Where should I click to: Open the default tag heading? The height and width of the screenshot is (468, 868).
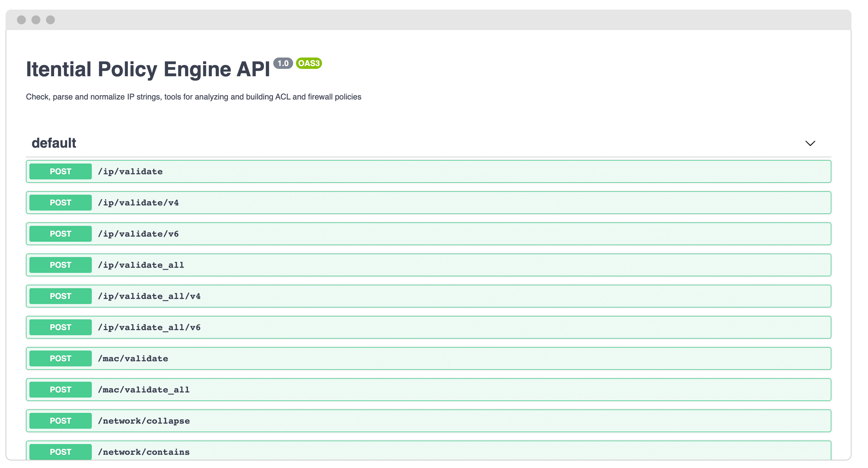coord(54,143)
